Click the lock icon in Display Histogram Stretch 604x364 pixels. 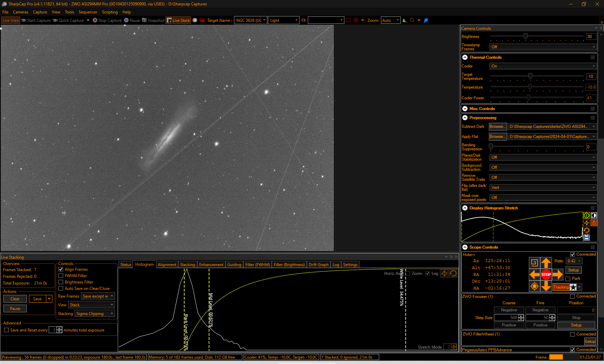coord(594,223)
